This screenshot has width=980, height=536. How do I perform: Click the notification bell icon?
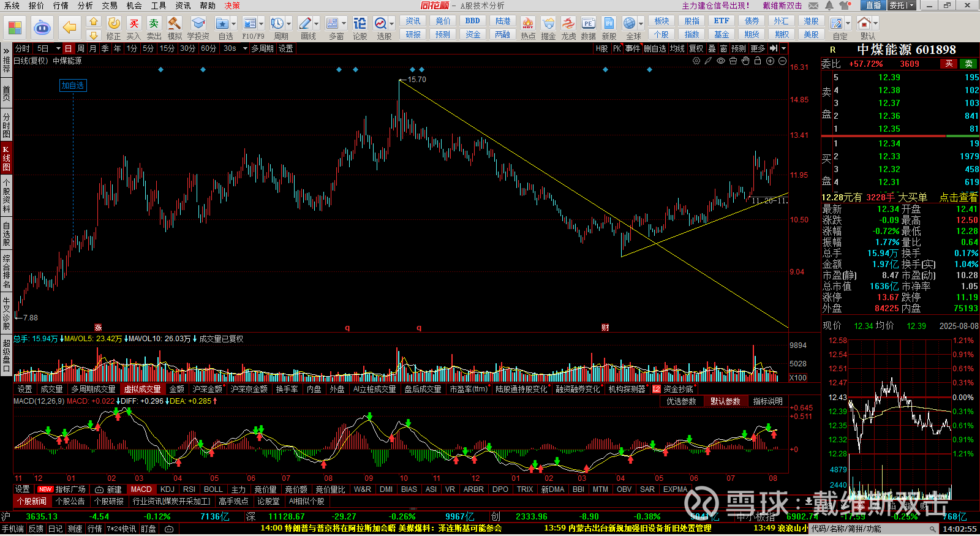point(829,6)
